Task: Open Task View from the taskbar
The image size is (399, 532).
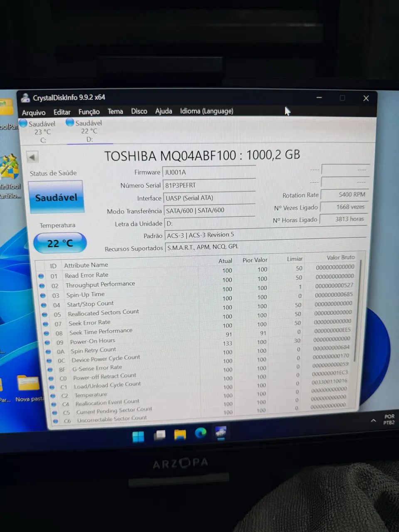Action: tap(160, 436)
